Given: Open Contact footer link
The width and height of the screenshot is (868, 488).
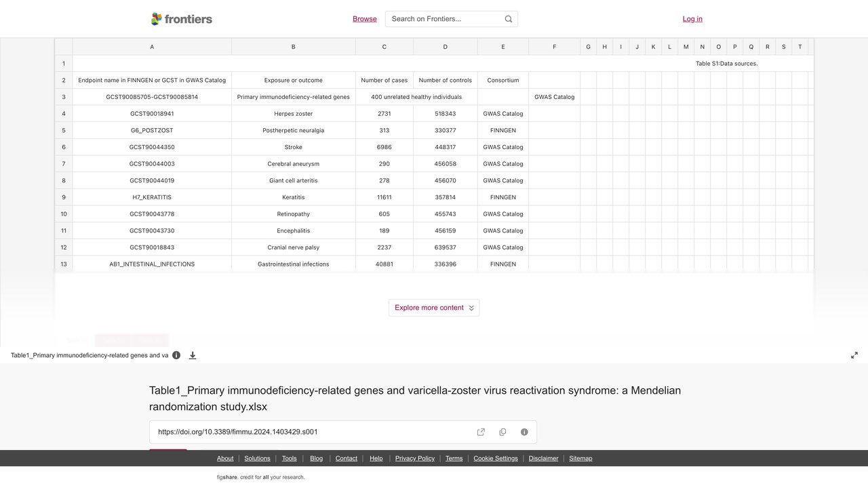Looking at the screenshot, I should [x=347, y=458].
